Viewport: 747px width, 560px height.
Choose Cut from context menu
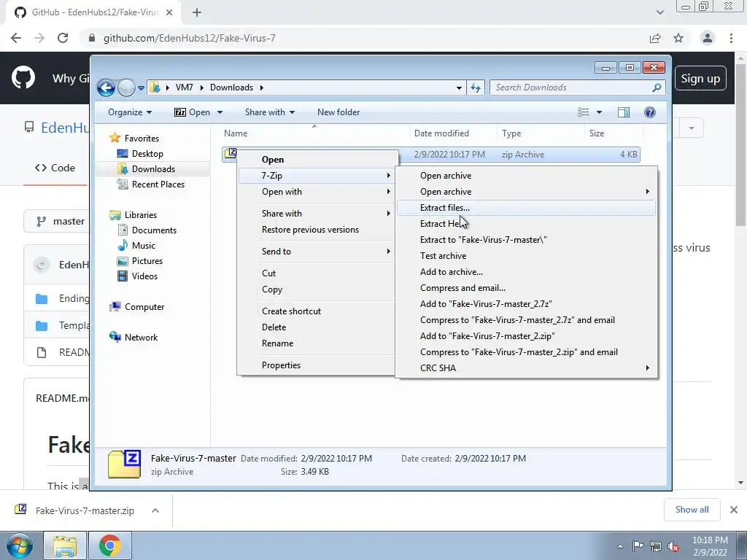pyautogui.click(x=317, y=273)
